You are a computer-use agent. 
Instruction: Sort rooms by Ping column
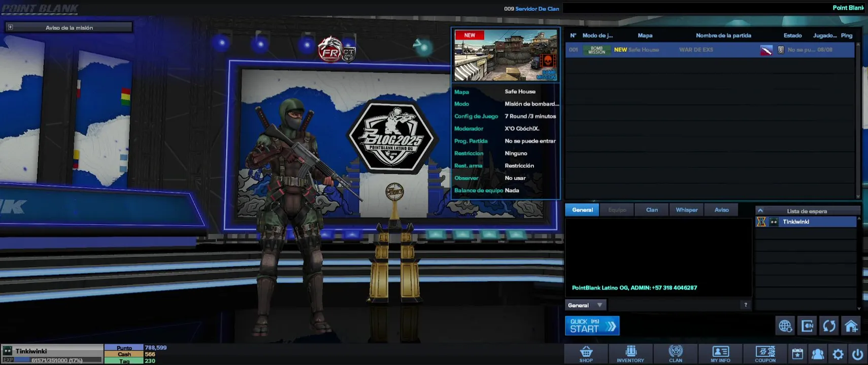point(846,35)
